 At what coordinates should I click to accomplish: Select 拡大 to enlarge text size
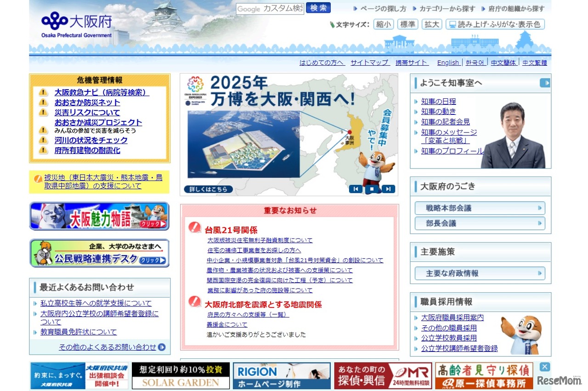431,24
